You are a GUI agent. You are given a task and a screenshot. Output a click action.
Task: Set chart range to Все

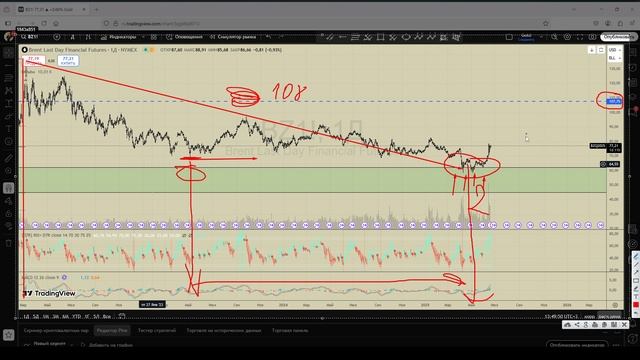pyautogui.click(x=107, y=316)
